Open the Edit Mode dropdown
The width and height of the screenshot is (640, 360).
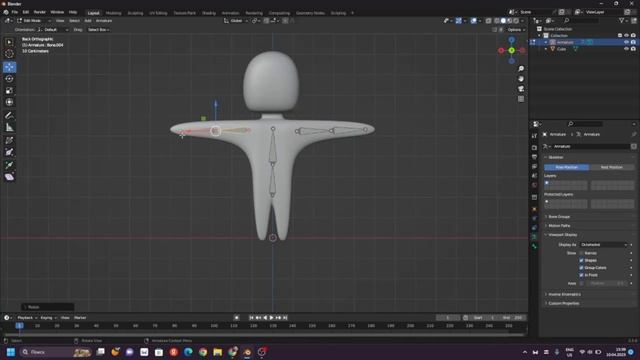(x=34, y=21)
